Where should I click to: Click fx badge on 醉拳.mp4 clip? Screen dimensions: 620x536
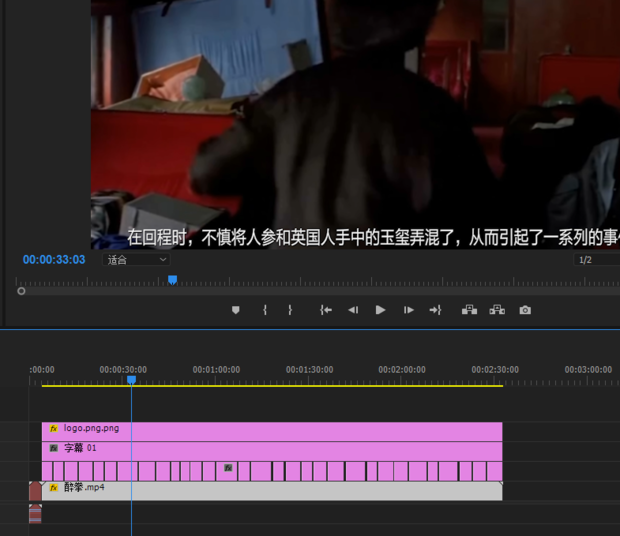(x=54, y=488)
